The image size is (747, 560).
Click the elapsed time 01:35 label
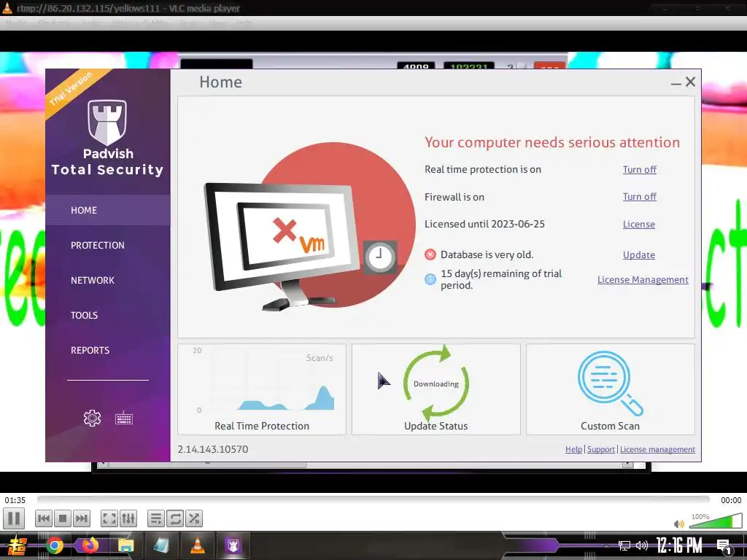click(15, 500)
